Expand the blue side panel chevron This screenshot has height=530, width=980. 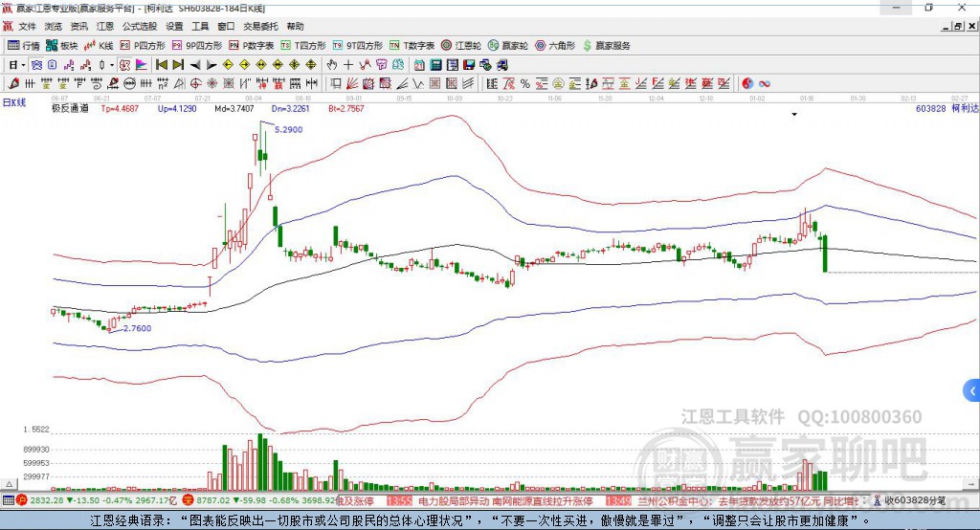pos(972,392)
